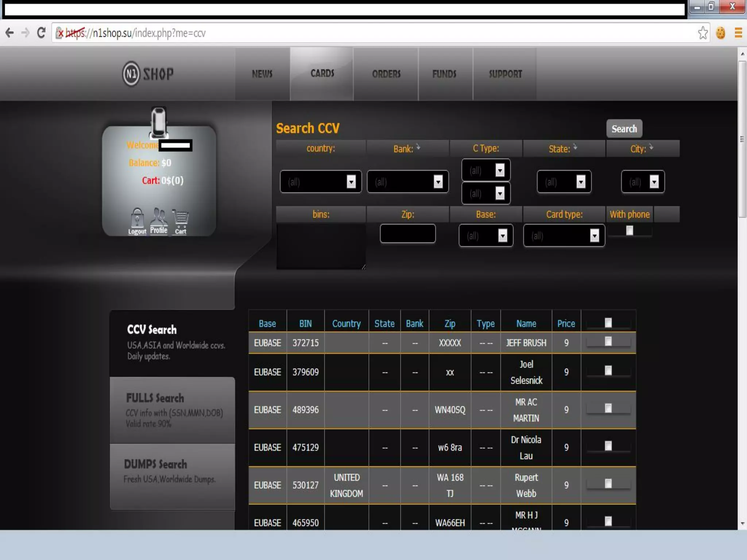Viewport: 747px width, 560px height.
Task: Open the Card type dropdown
Action: 564,236
